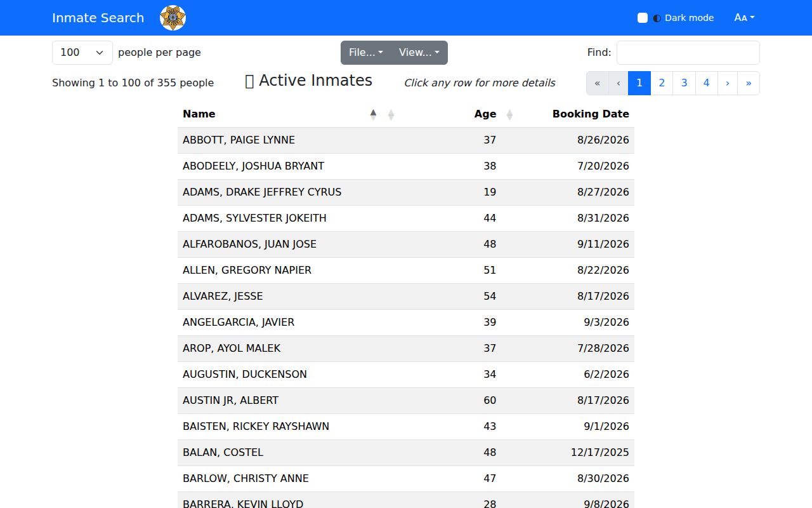
Task: View details for BAISTEN, RICKEY RAYSHAWN
Action: pyautogui.click(x=406, y=427)
